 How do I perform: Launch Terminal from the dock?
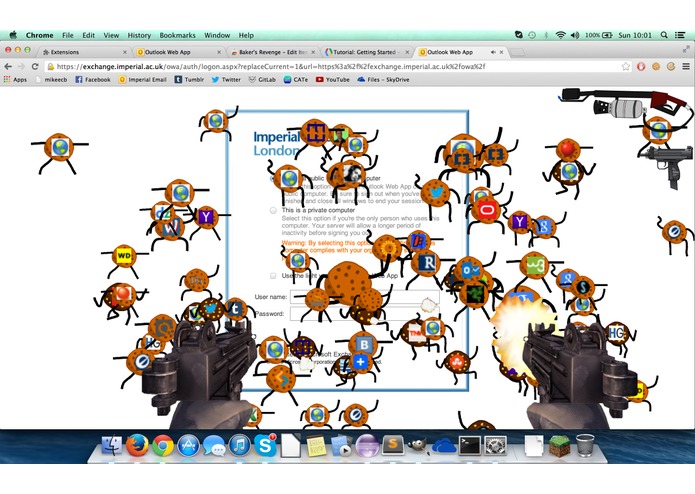[469, 446]
